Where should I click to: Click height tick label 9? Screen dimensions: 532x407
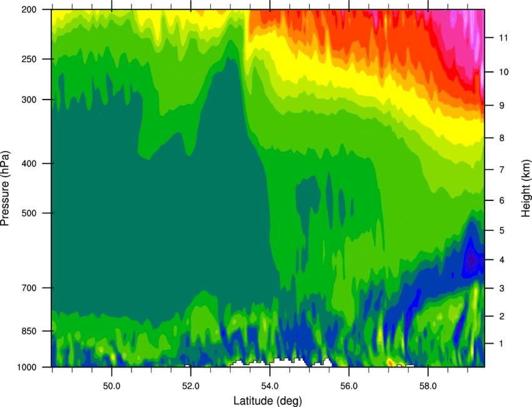coord(501,106)
